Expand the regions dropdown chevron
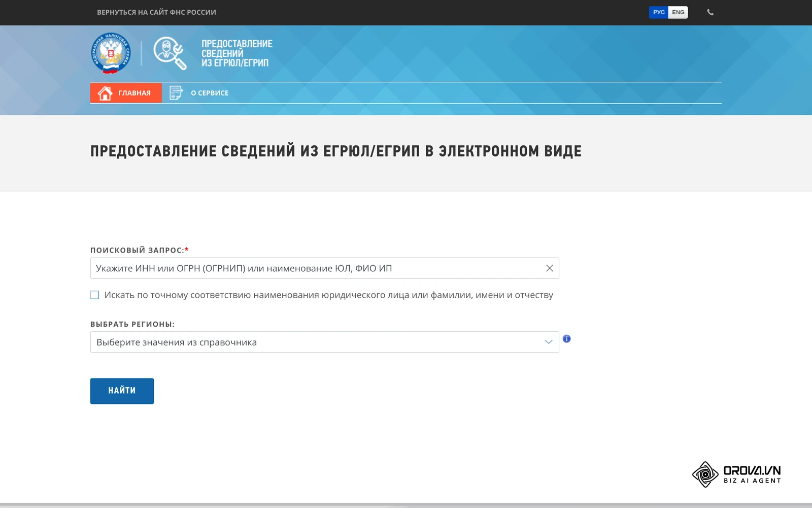 [548, 342]
